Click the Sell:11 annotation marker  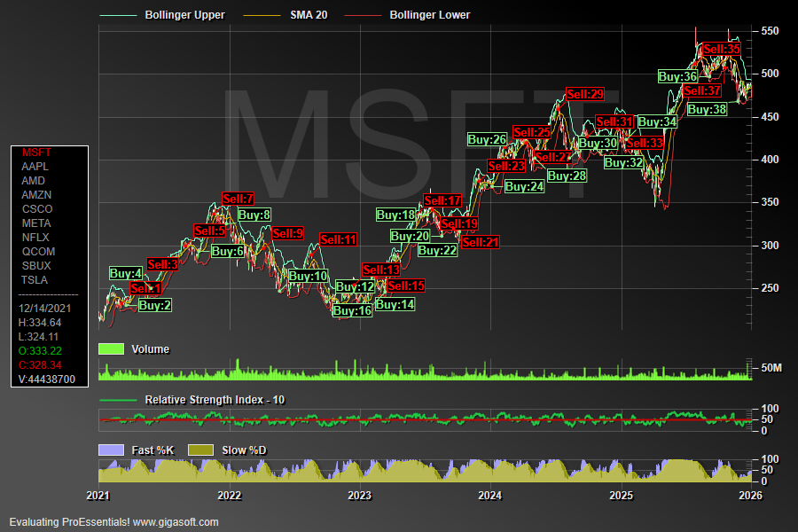point(339,239)
